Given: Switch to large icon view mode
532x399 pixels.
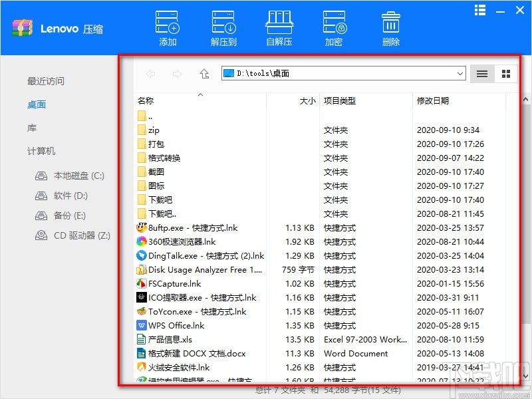Looking at the screenshot, I should (x=505, y=74).
